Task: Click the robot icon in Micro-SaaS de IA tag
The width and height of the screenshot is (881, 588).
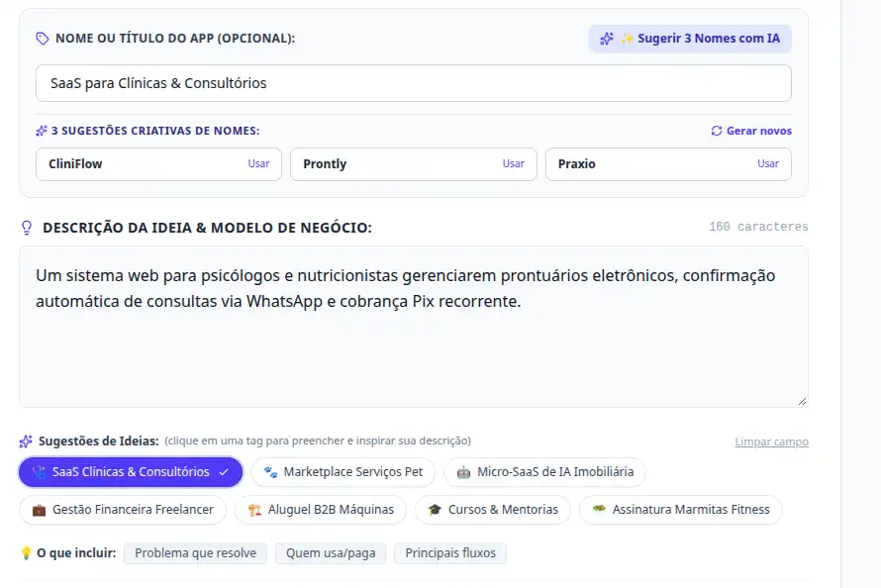Action: tap(463, 472)
